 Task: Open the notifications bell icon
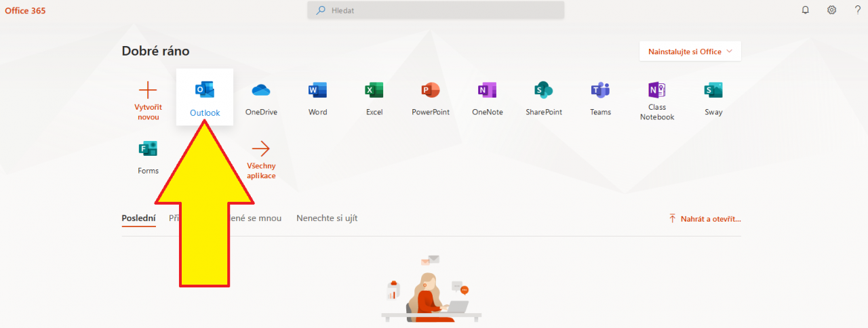click(805, 10)
